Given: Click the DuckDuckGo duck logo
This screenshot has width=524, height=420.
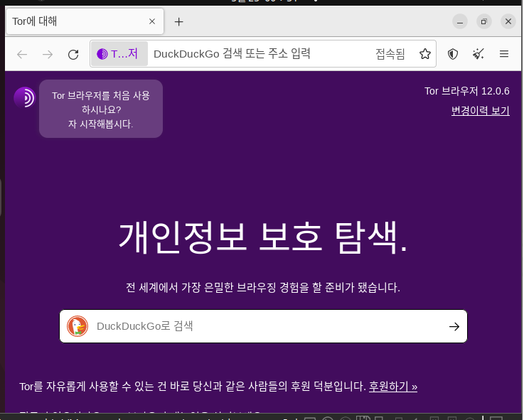Looking at the screenshot, I should pyautogui.click(x=77, y=326).
